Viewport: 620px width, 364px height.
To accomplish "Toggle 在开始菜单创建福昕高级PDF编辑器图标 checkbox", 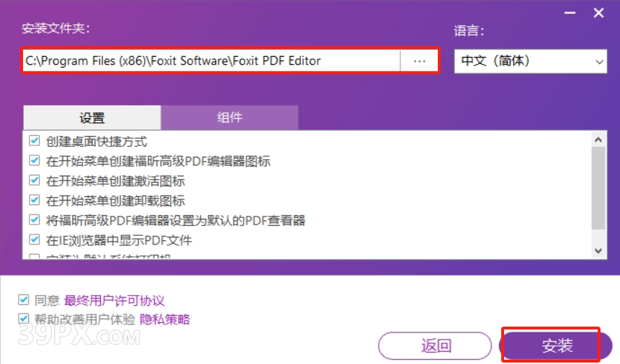I will tap(35, 160).
